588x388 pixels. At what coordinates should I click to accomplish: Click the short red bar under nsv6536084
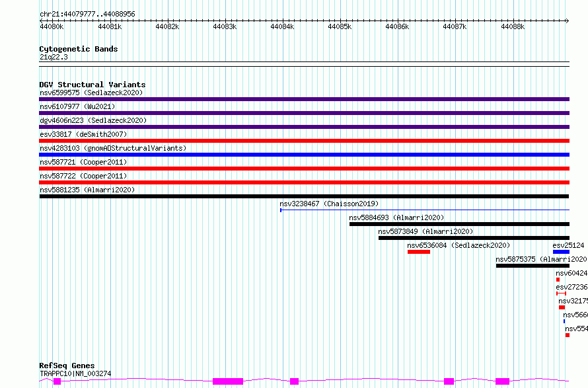[x=419, y=252]
